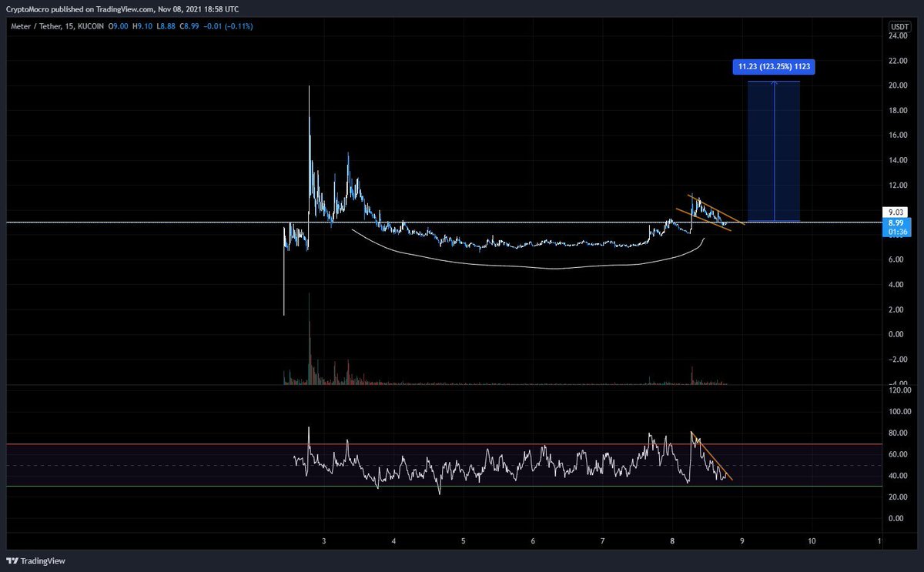Click the blue 8.99 current price tag

tap(895, 222)
